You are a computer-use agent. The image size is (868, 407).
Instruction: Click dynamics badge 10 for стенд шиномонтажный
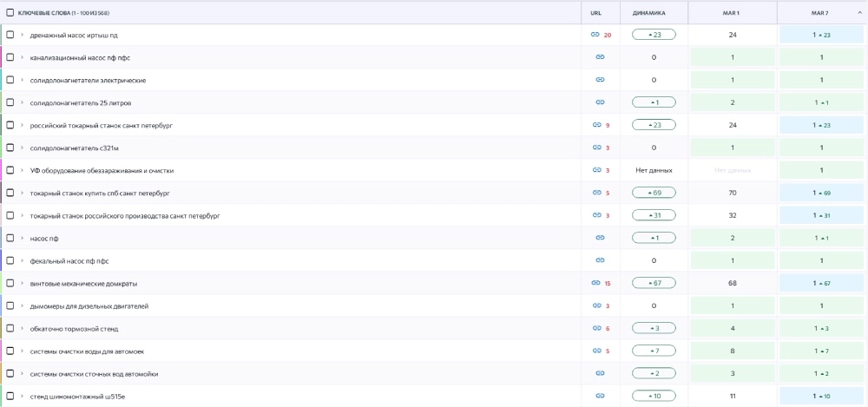(654, 396)
